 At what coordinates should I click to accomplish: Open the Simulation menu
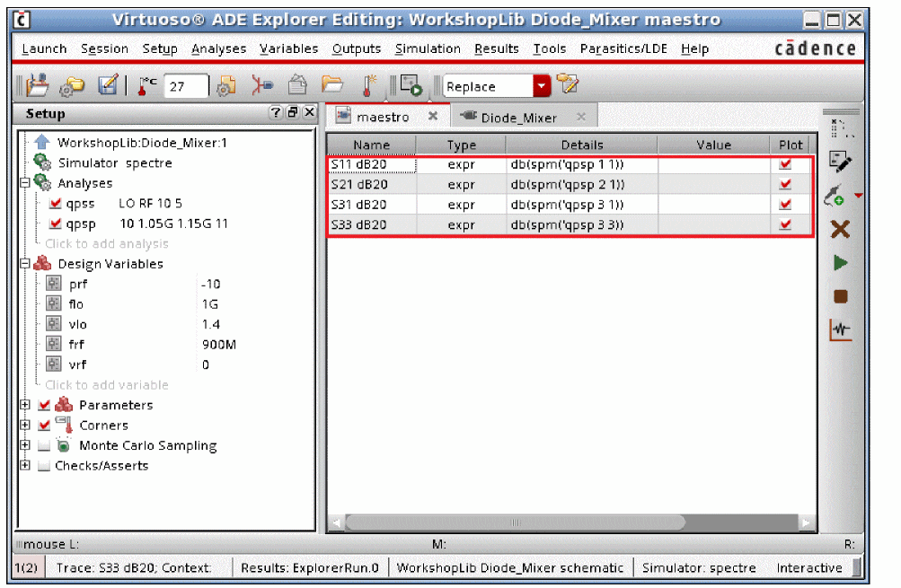coord(428,49)
